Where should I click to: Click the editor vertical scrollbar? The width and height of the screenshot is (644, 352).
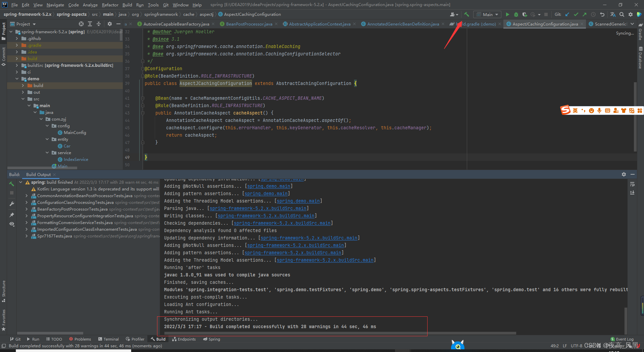[x=635, y=117]
